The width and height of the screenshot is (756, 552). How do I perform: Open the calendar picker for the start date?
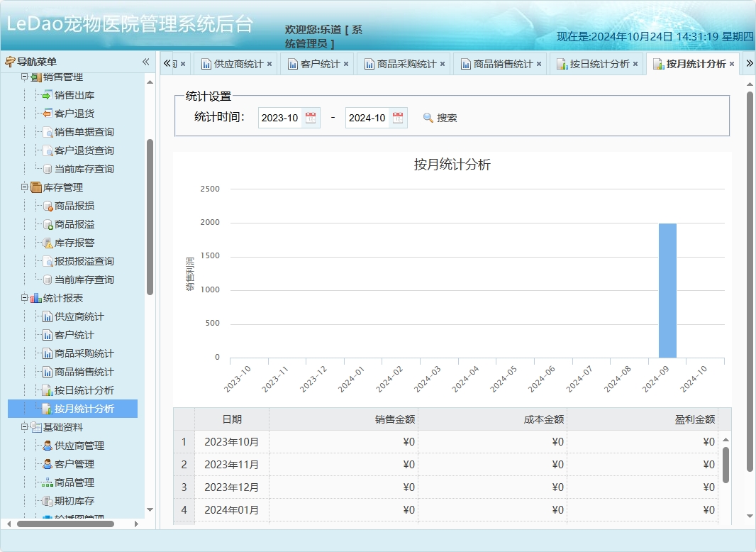310,117
